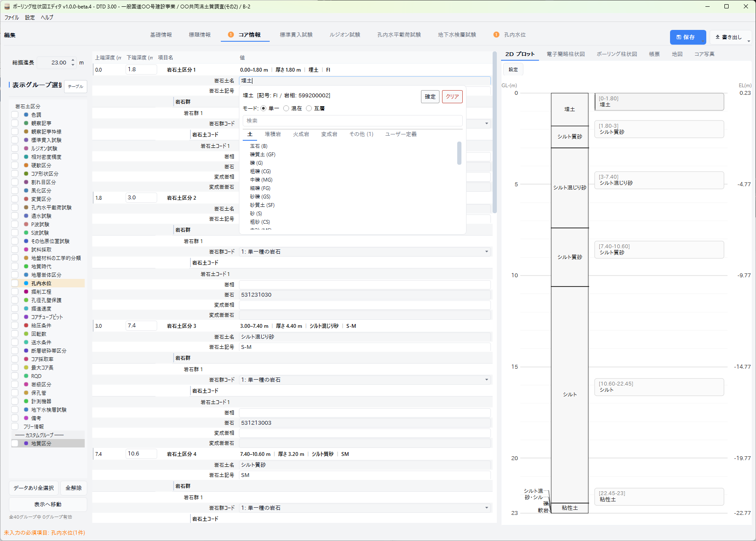Switch to the ボーリング柱状図 tab
The height and width of the screenshot is (541, 756).
[617, 54]
